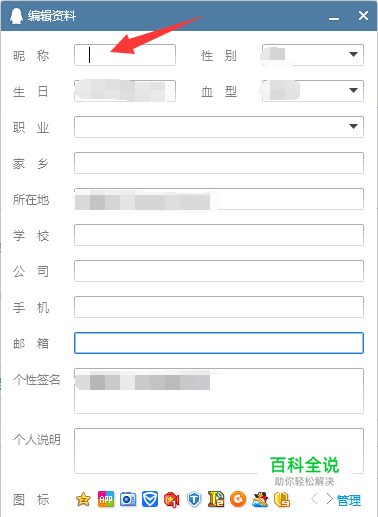Click the yellow star Qzone icon
The image size is (378, 517).
click(83, 499)
